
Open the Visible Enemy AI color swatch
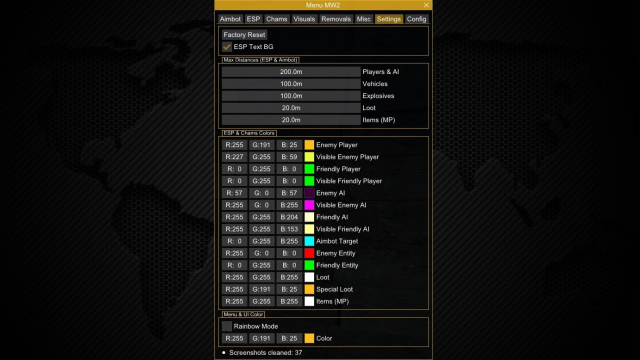point(309,205)
